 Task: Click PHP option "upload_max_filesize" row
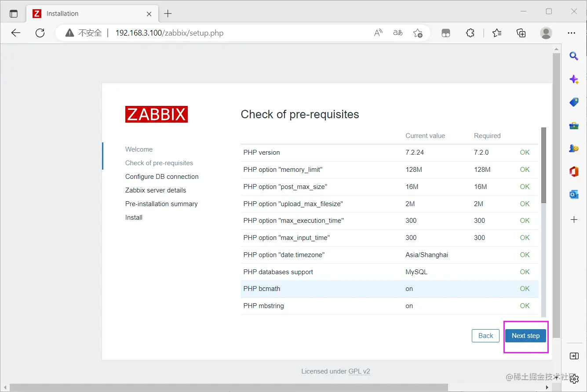(389, 204)
